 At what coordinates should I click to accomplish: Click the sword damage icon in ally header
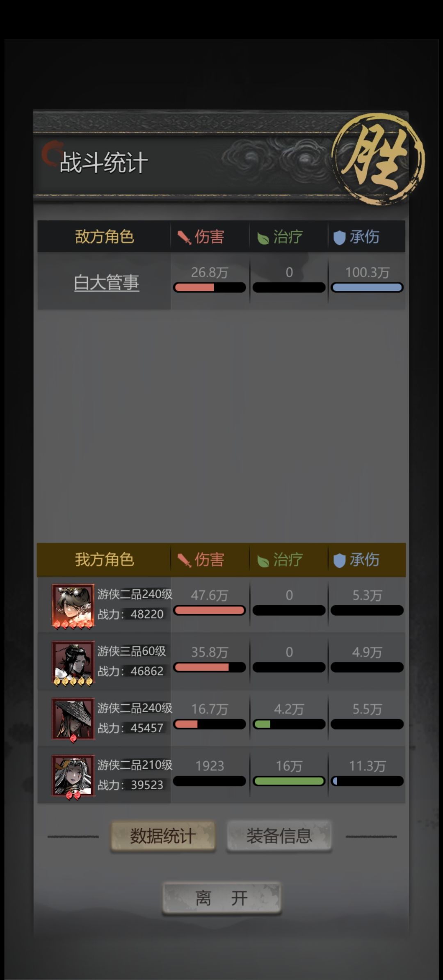point(184,560)
